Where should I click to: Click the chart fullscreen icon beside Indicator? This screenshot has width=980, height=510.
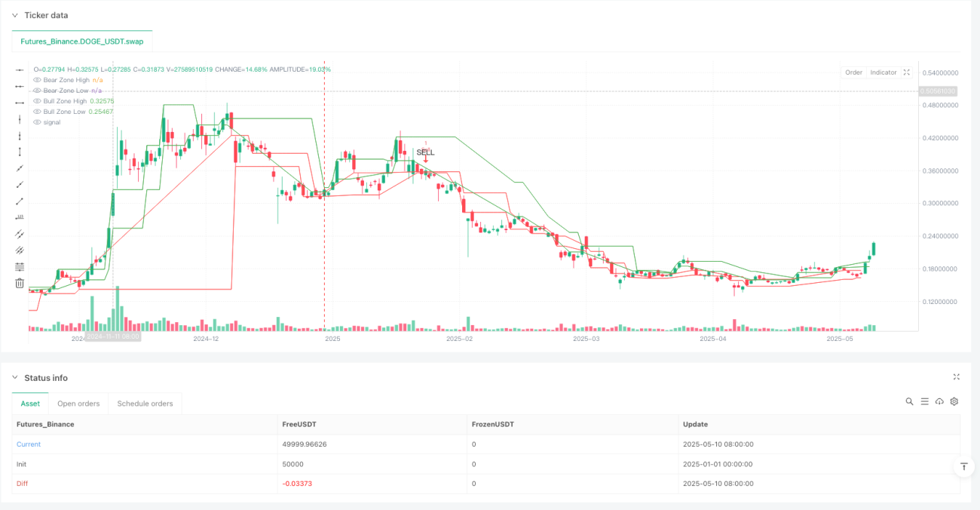tap(907, 72)
